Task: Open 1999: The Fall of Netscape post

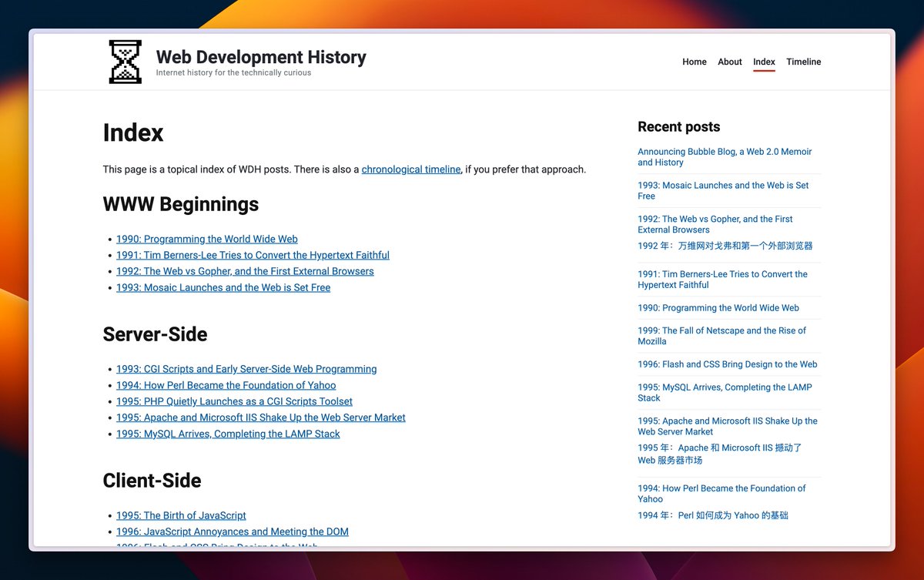Action: [x=721, y=336]
